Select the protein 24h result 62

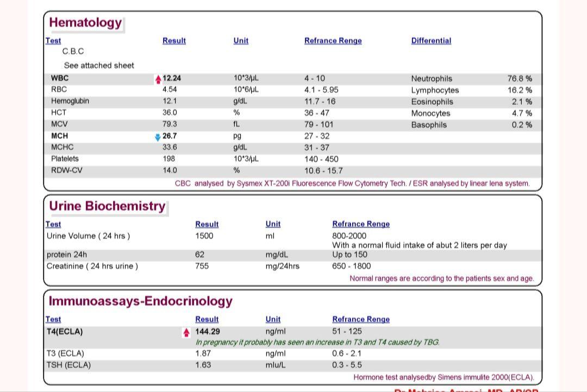(x=200, y=254)
